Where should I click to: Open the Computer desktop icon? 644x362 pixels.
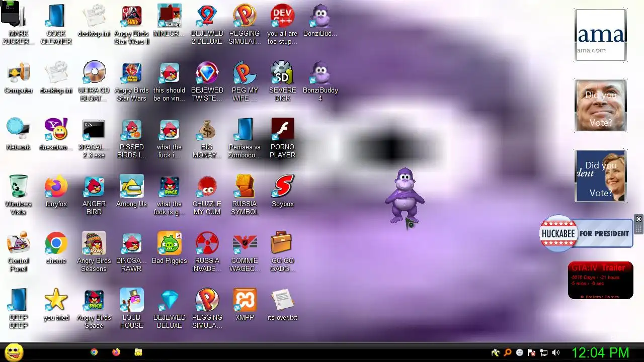19,77
